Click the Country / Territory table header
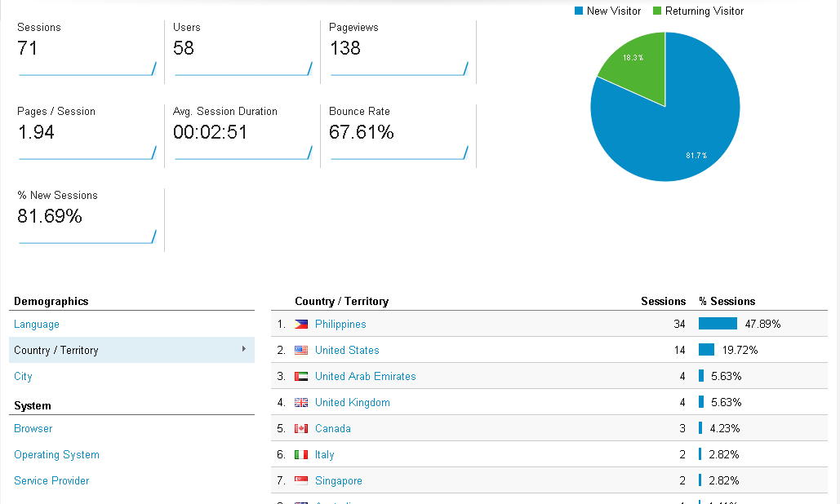This screenshot has width=840, height=504. point(342,301)
